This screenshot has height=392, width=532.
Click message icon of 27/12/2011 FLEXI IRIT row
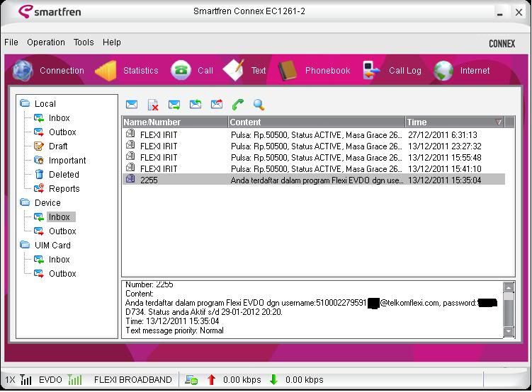130,134
